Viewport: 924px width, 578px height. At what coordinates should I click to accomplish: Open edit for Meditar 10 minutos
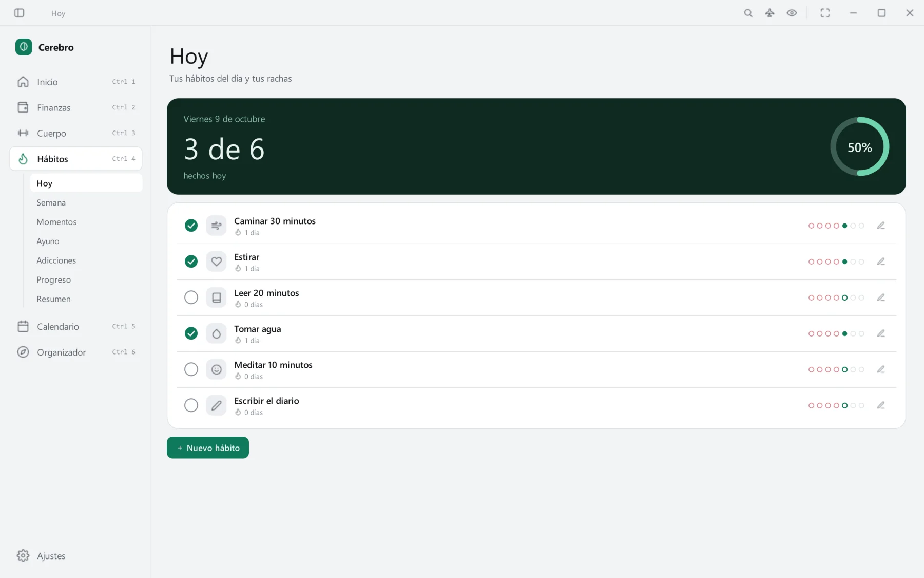point(881,369)
